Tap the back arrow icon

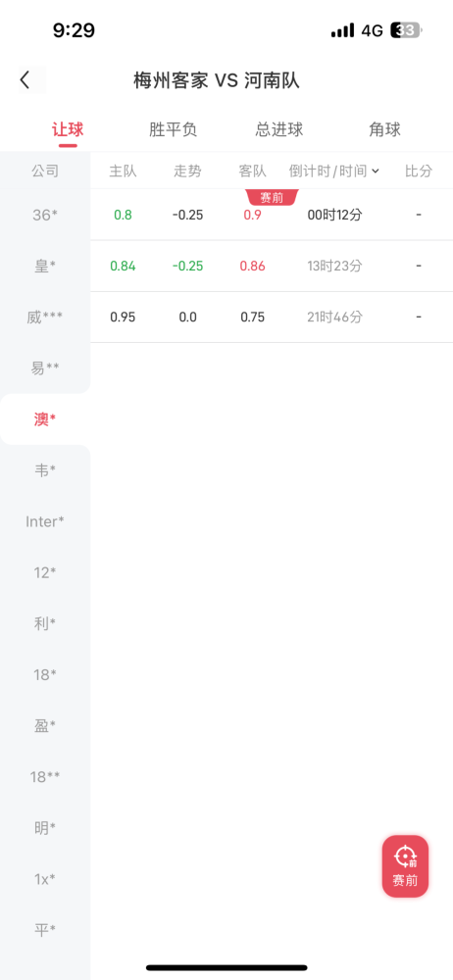[25, 80]
